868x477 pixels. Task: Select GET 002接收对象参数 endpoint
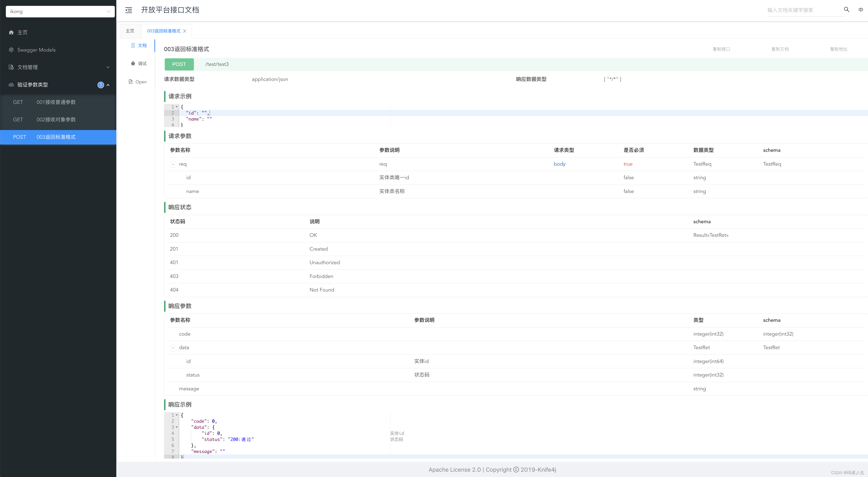point(58,120)
